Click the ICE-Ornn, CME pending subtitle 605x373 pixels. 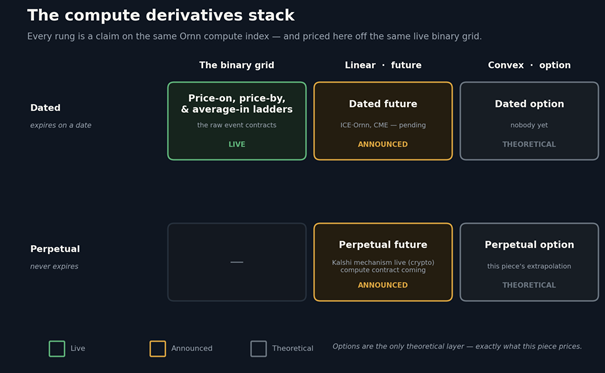[383, 125]
